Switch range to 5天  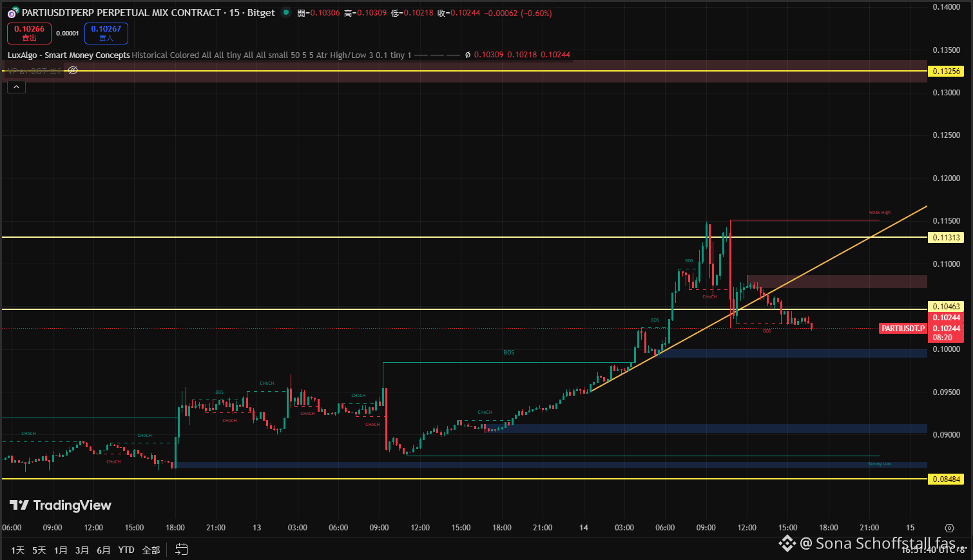[39, 550]
